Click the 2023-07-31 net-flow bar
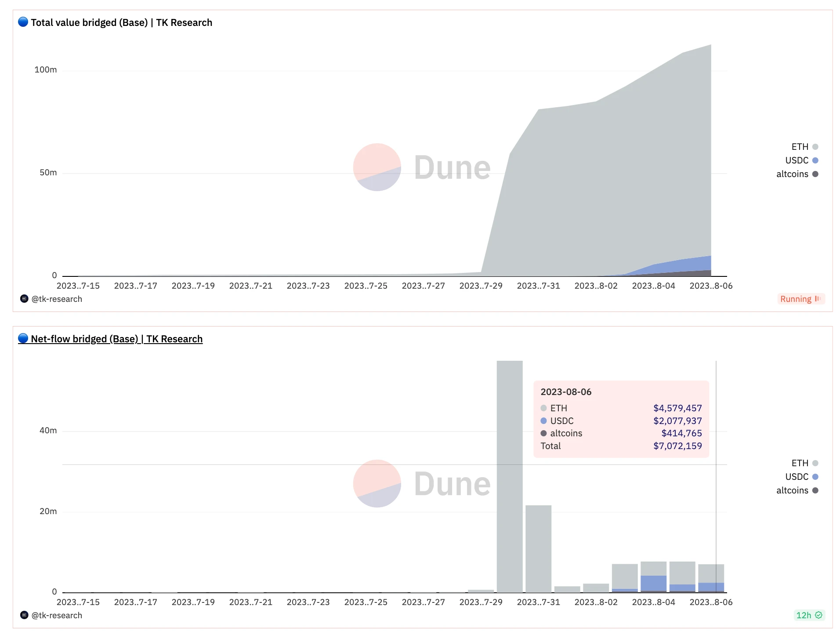This screenshot has width=840, height=631. click(x=538, y=549)
